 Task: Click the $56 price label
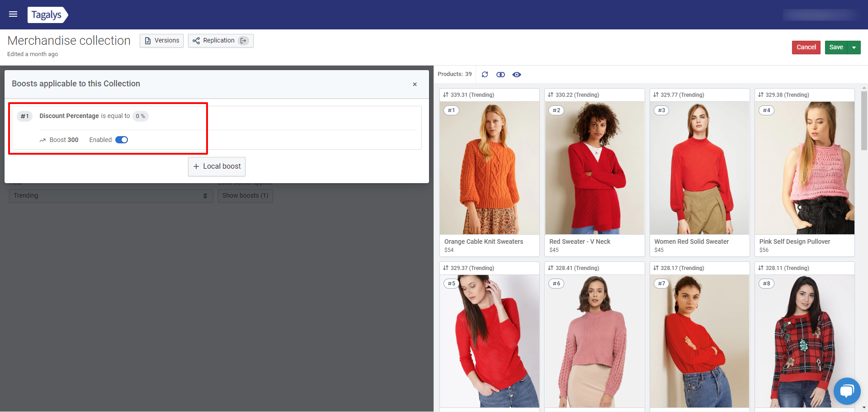coord(764,250)
